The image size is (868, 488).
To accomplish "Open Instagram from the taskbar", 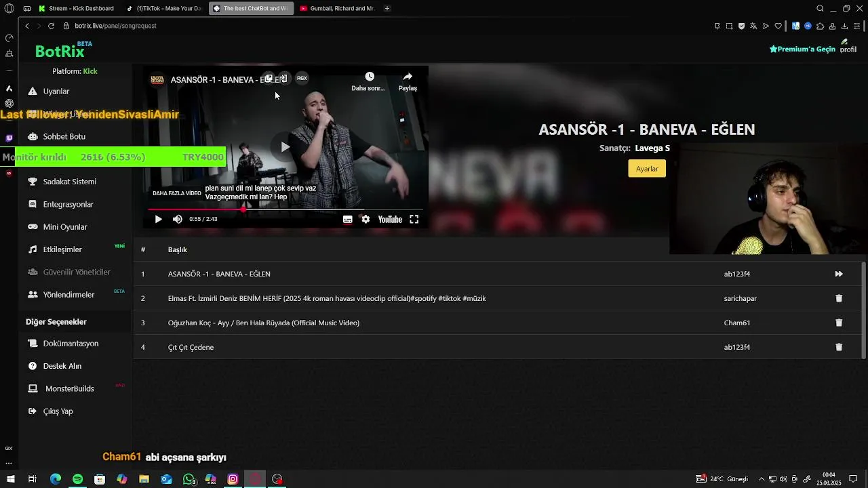I will 233,479.
